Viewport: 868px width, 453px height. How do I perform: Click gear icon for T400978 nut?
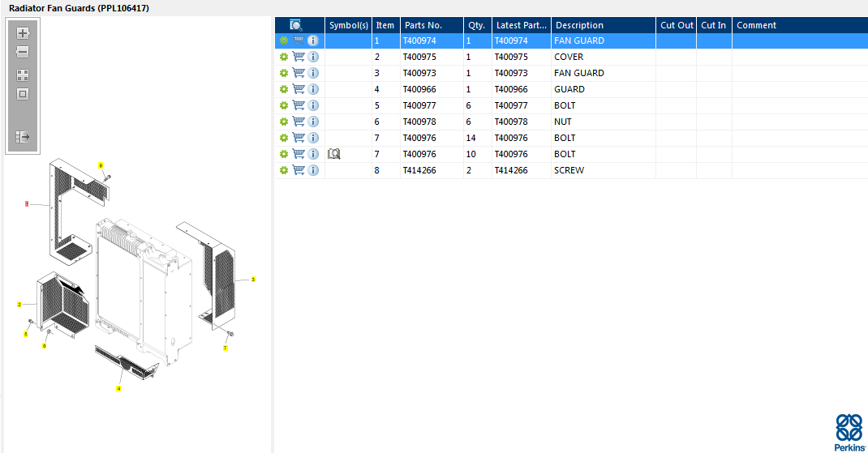[x=284, y=121]
